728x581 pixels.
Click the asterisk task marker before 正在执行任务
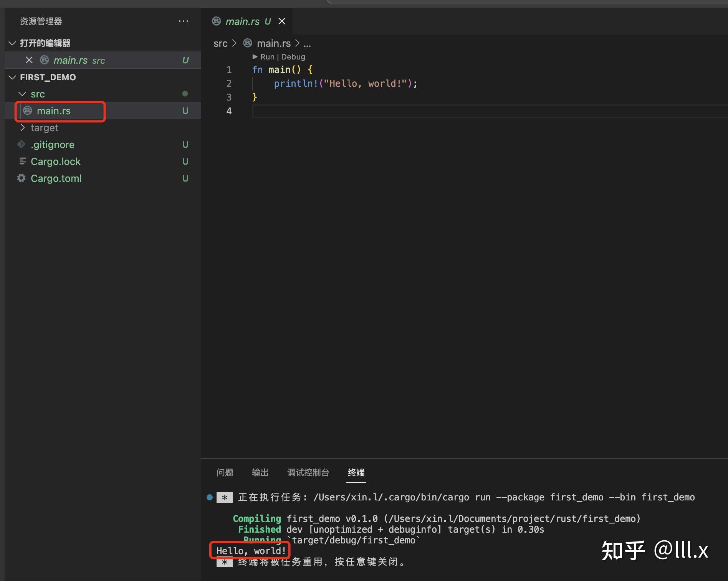[x=225, y=497]
